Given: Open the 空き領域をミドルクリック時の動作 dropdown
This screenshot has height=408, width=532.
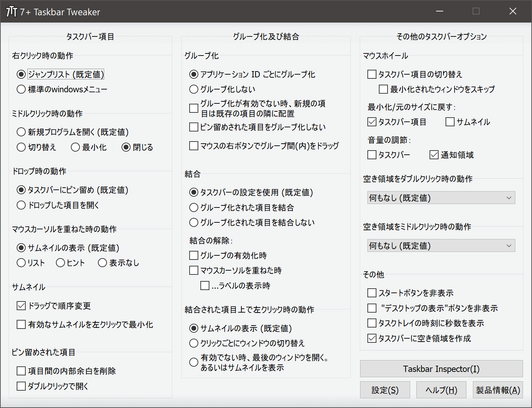Looking at the screenshot, I should (x=441, y=246).
